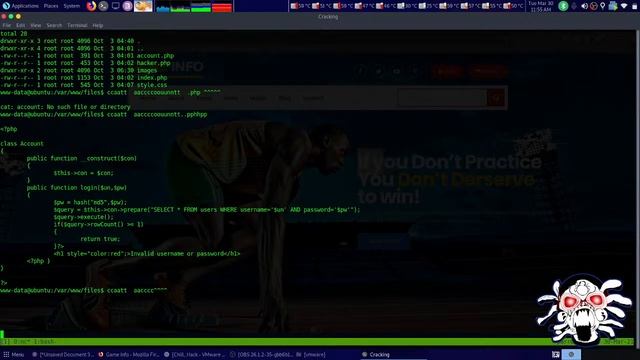Click the green round tray icon
The width and height of the screenshot is (640, 360).
(x=563, y=6)
